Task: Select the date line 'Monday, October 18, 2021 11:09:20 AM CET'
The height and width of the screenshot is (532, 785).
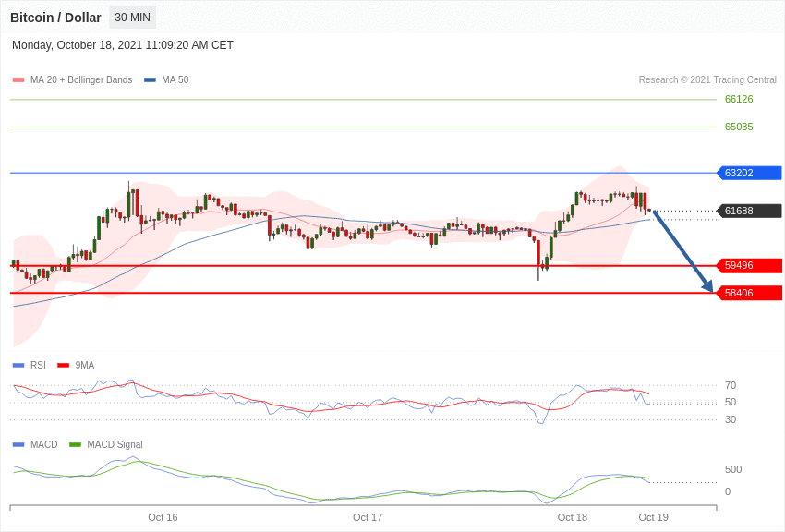Action: 123,45
